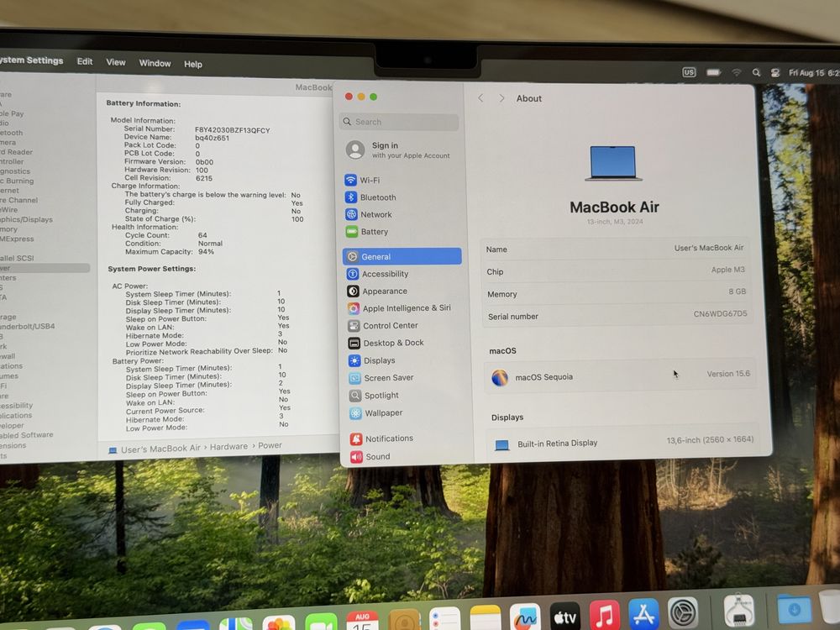
Task: Focus the Search field in System Settings
Action: 399,122
